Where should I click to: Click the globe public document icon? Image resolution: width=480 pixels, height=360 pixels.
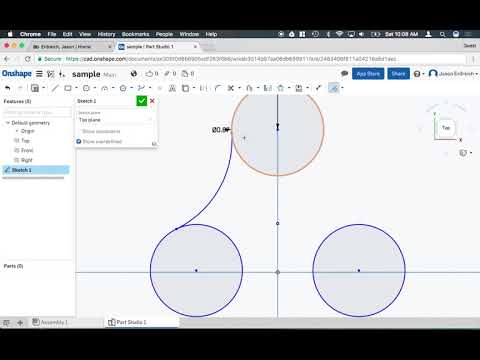click(134, 74)
